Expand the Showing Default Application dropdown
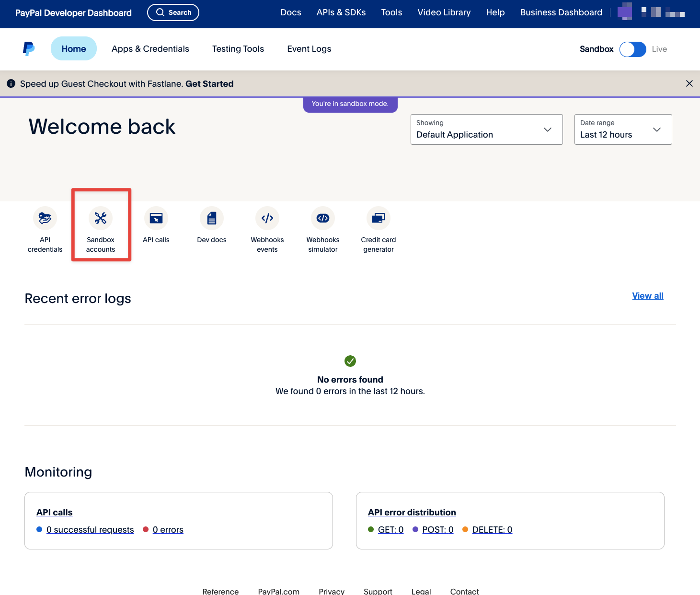Viewport: 700px width, 595px height. (x=486, y=129)
